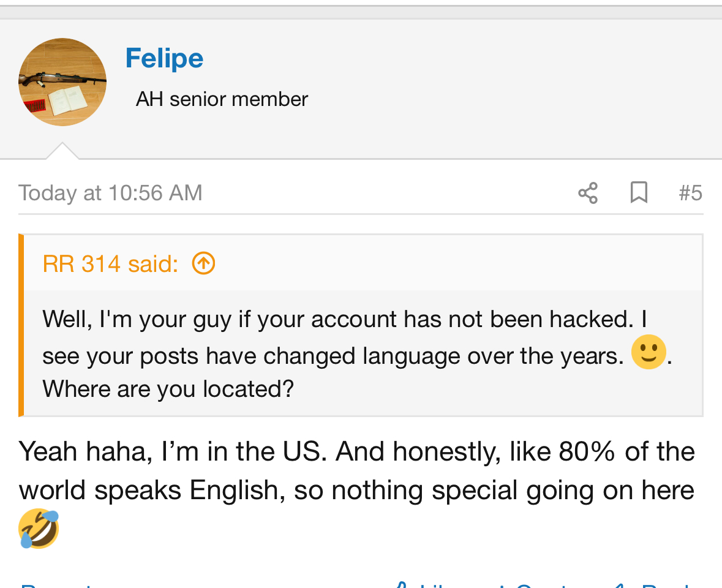This screenshot has height=588, width=722.
Task: Click the smiley emoji in the quoted message
Action: point(648,352)
